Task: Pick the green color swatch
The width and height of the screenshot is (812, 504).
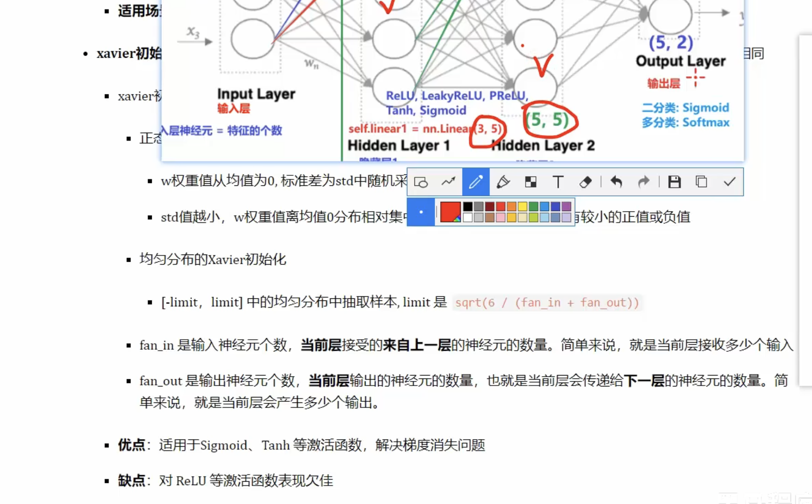Action: [x=533, y=206]
